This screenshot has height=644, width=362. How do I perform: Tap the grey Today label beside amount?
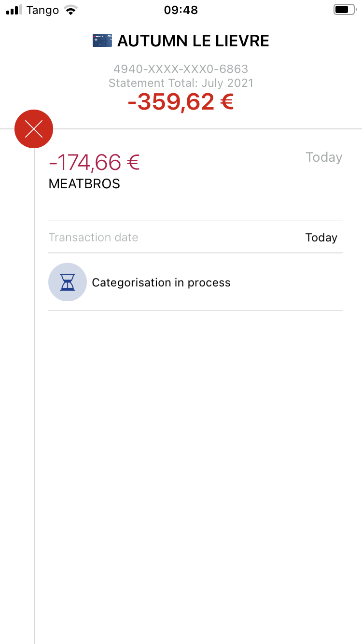[x=324, y=157]
